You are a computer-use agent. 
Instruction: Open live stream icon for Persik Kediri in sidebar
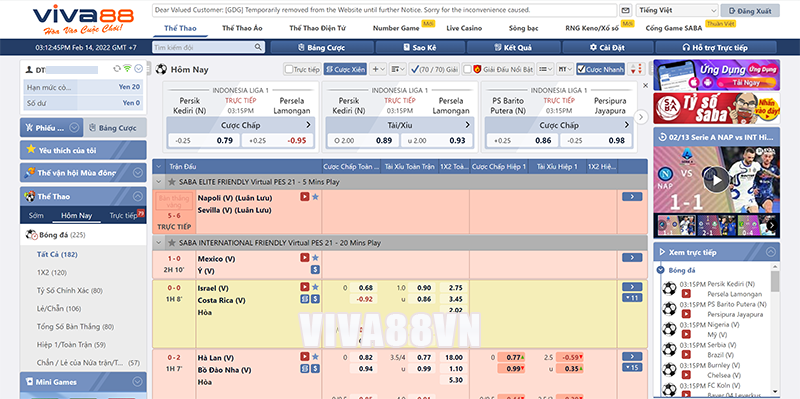point(686,294)
